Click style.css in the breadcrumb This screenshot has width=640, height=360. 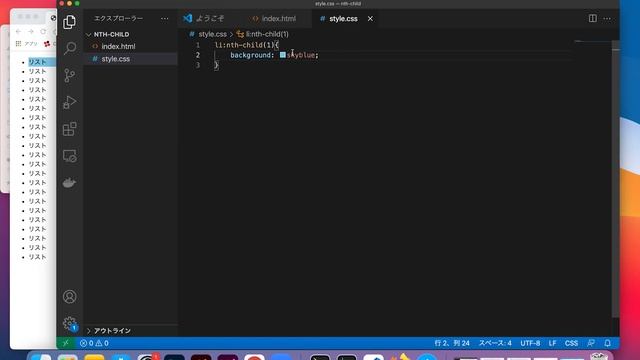212,34
